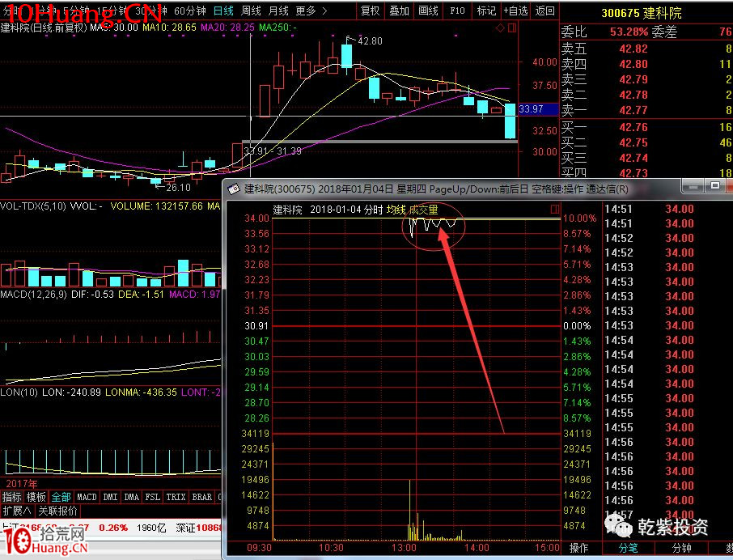The width and height of the screenshot is (733, 560).
Task: Collapse the 扩展∧ panel
Action: point(17,511)
